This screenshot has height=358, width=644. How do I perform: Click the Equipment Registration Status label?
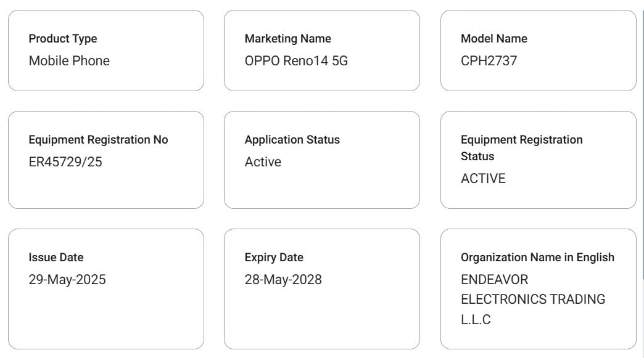(x=521, y=147)
